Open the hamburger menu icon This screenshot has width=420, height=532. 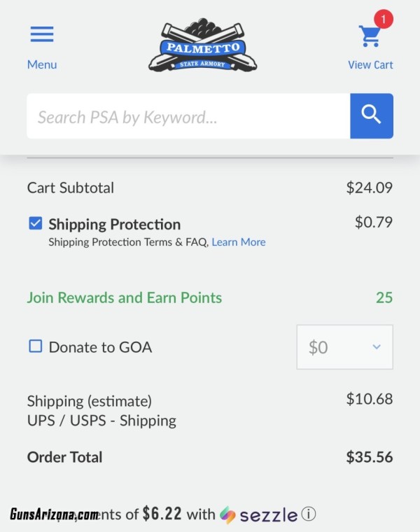(42, 34)
